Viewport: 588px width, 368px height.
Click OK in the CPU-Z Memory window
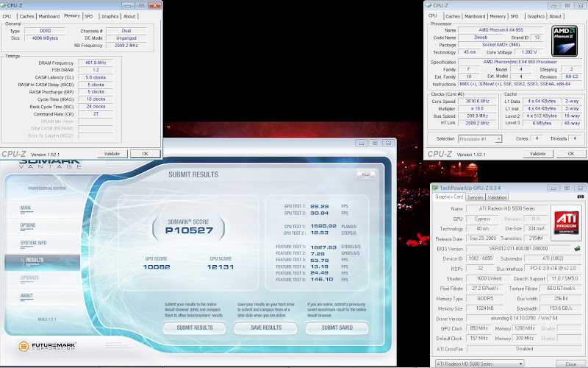coord(146,154)
